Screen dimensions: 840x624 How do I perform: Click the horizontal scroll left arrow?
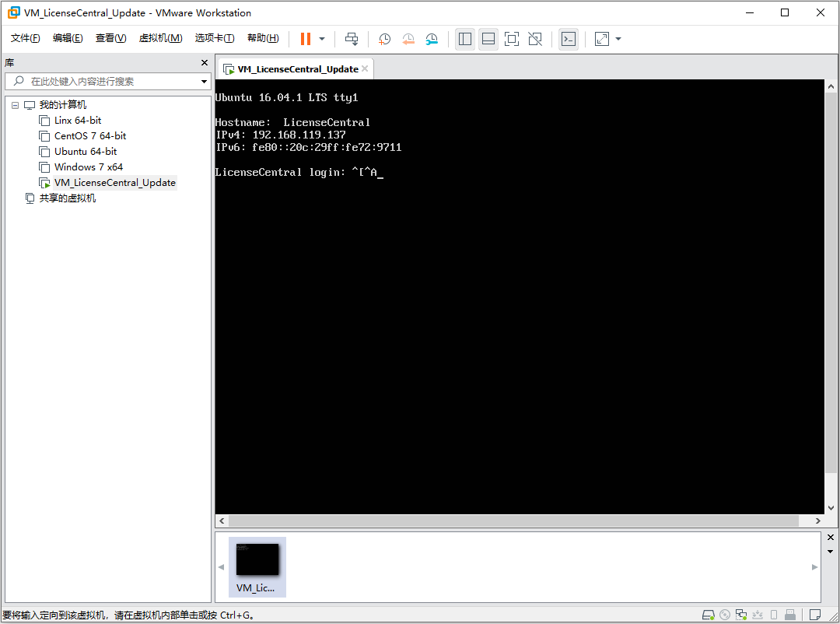[222, 521]
